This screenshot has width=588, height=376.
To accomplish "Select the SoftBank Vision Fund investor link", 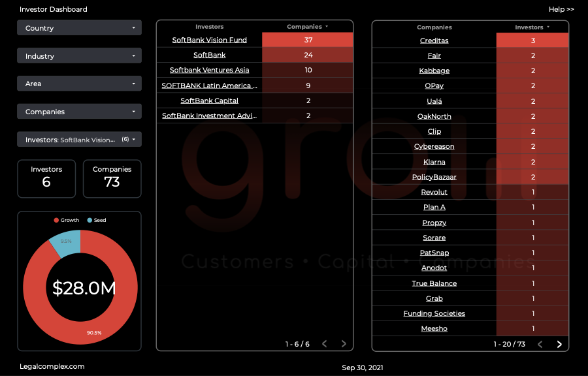I will pyautogui.click(x=210, y=40).
